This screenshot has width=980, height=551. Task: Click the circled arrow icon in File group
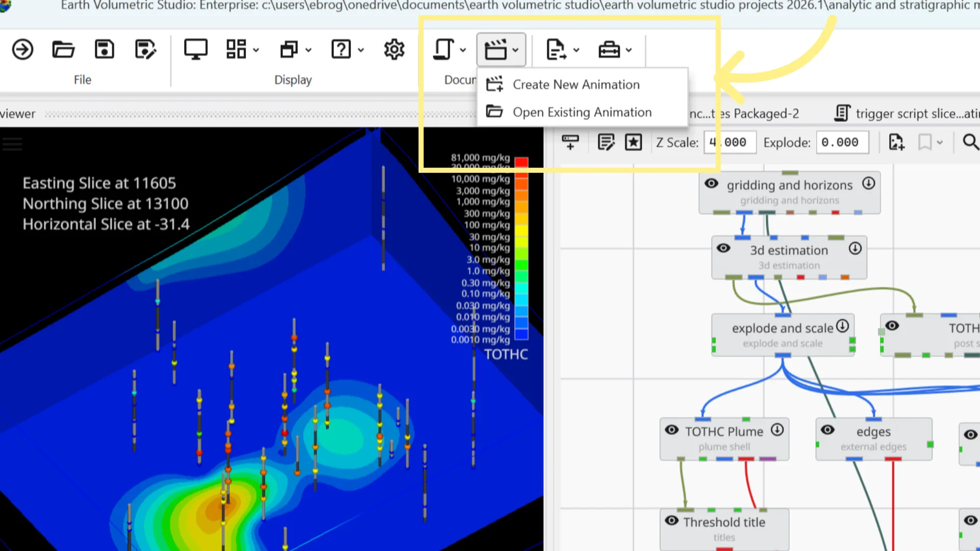pos(22,49)
